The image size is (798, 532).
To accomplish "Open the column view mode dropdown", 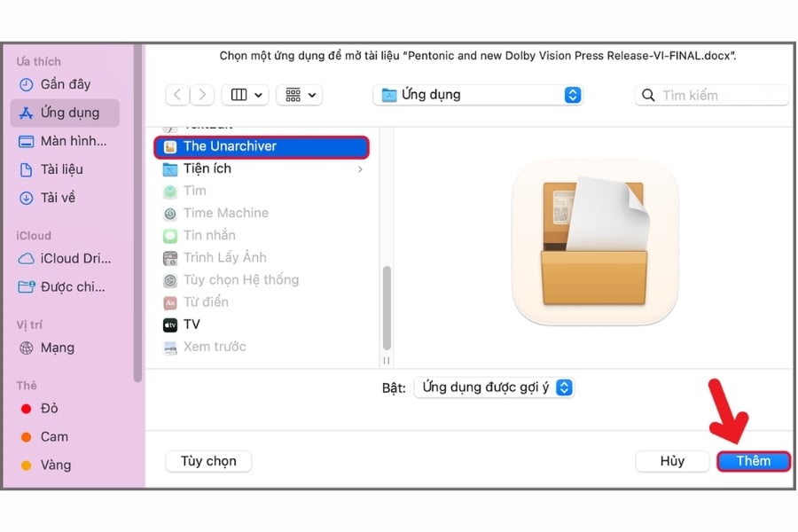I will [247, 95].
